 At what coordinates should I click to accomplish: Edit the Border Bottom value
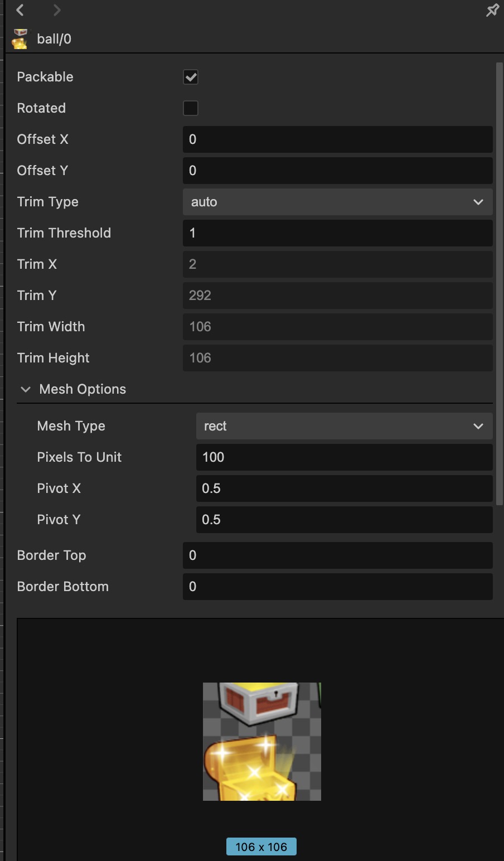tap(337, 587)
